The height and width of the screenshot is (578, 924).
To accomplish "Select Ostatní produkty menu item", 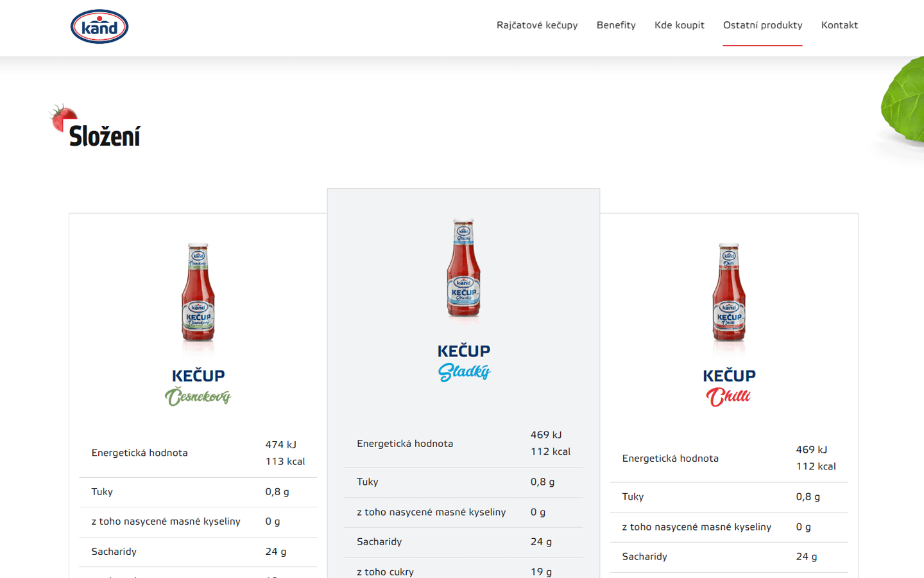I will (x=763, y=25).
